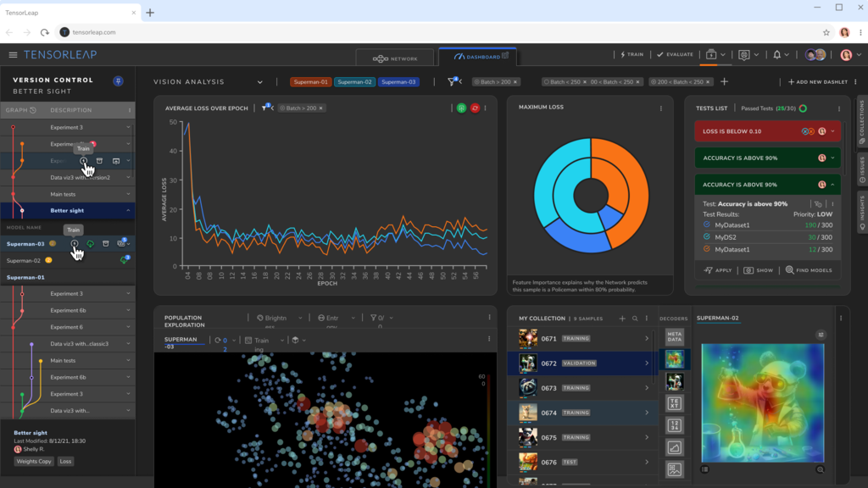Click the Passed Tests progress ring
Image resolution: width=868 pixels, height=488 pixels.
tap(803, 108)
